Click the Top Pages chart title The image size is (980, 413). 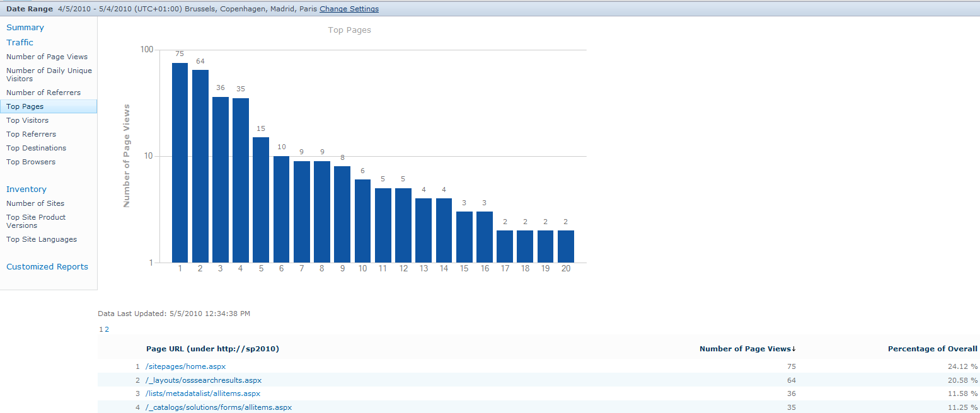point(350,30)
